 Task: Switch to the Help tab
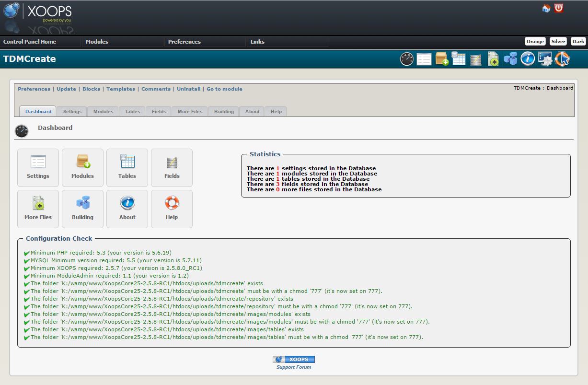[276, 111]
